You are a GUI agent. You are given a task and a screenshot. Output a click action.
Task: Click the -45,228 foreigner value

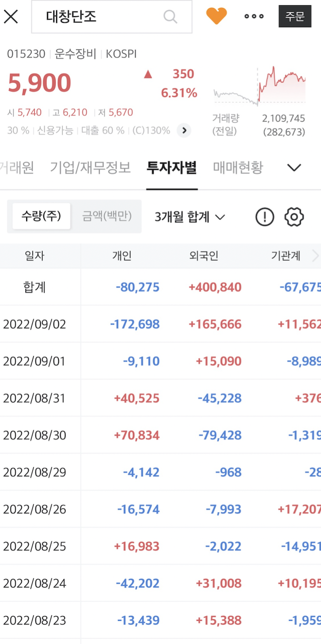tap(220, 398)
